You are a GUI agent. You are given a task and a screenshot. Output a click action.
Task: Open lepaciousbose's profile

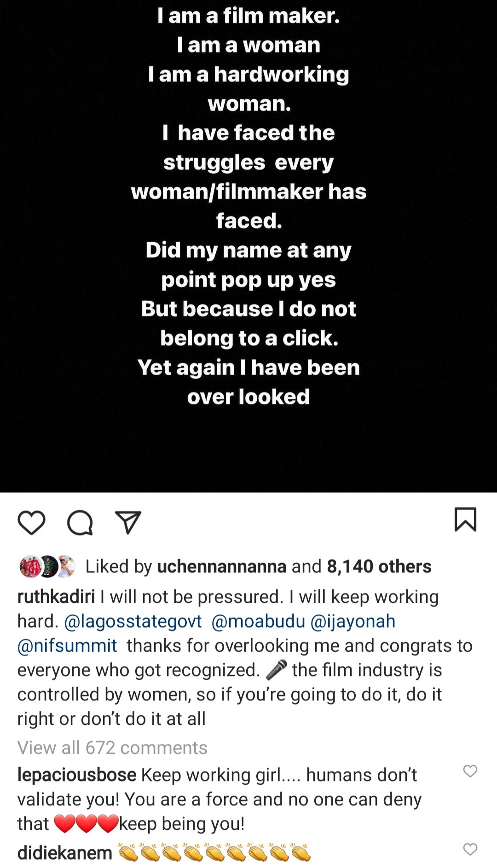[x=77, y=775]
